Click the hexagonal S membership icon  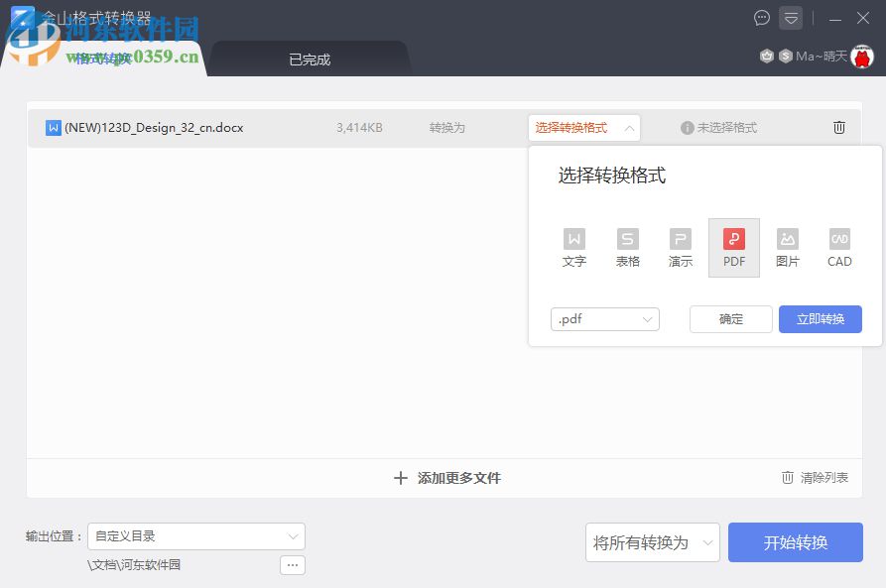tap(787, 56)
